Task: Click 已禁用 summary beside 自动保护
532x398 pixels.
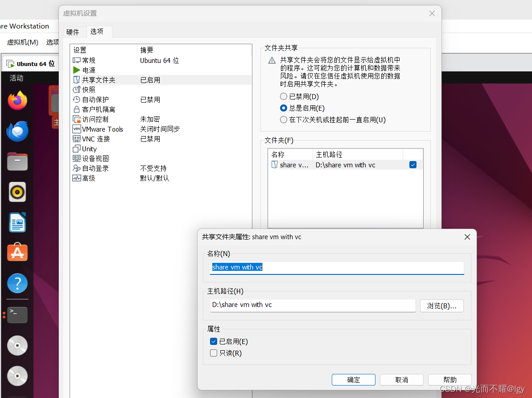Action: pos(150,99)
